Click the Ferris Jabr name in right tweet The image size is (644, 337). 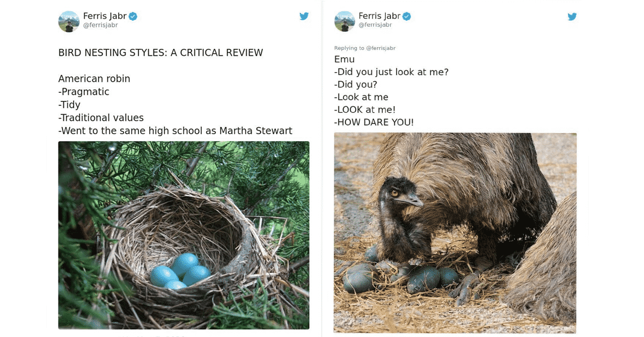[x=379, y=16]
